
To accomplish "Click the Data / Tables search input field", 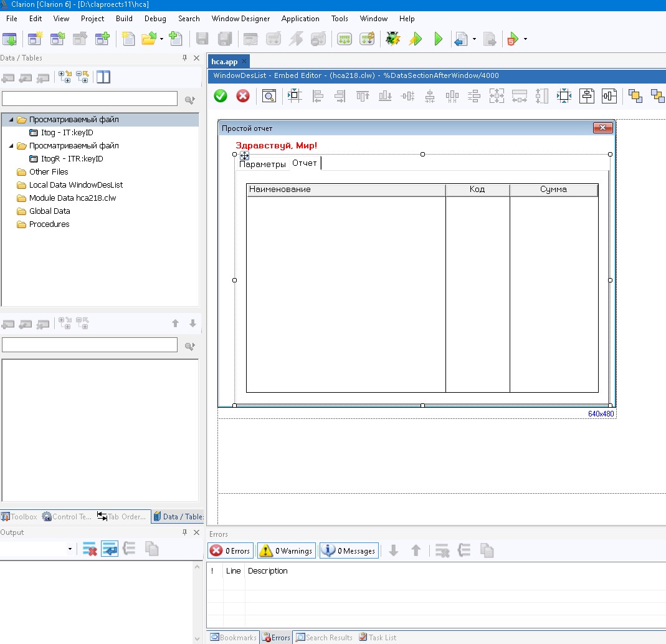I will click(90, 99).
